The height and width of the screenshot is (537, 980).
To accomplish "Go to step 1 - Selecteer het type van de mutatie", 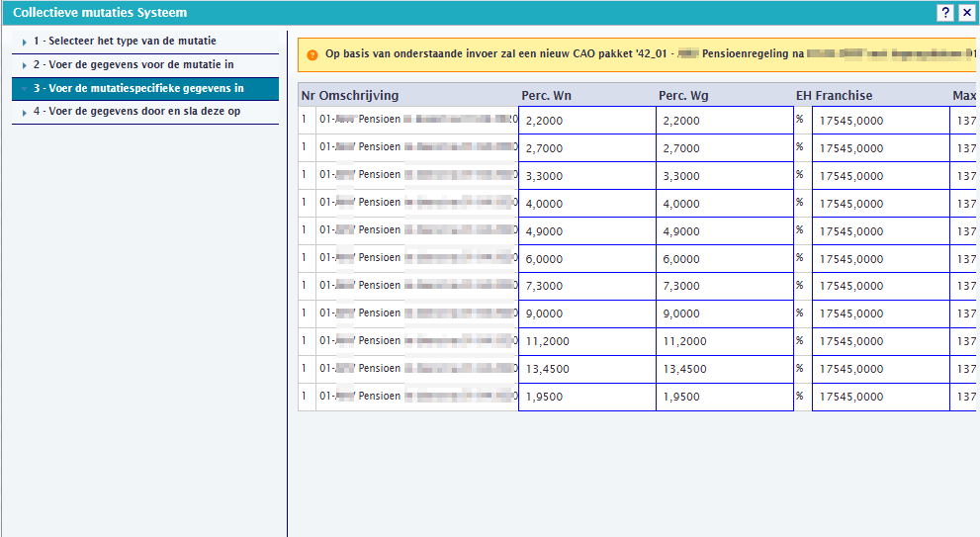I will coord(145,42).
